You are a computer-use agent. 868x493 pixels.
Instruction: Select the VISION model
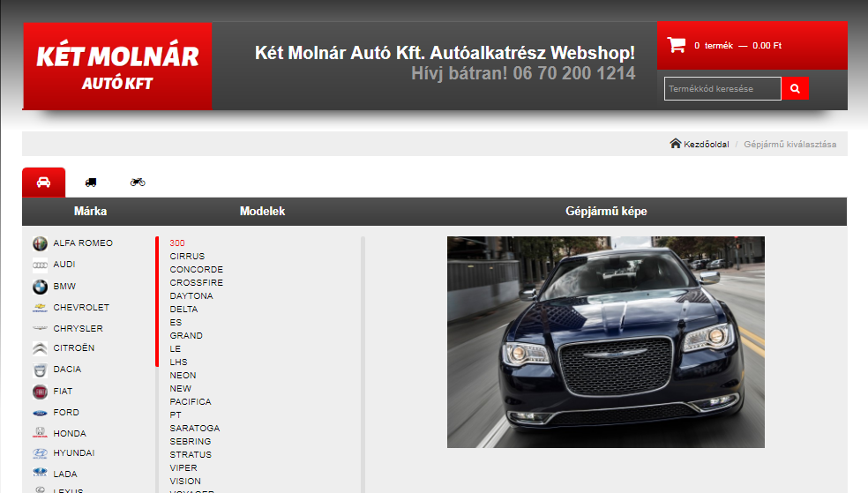[185, 482]
